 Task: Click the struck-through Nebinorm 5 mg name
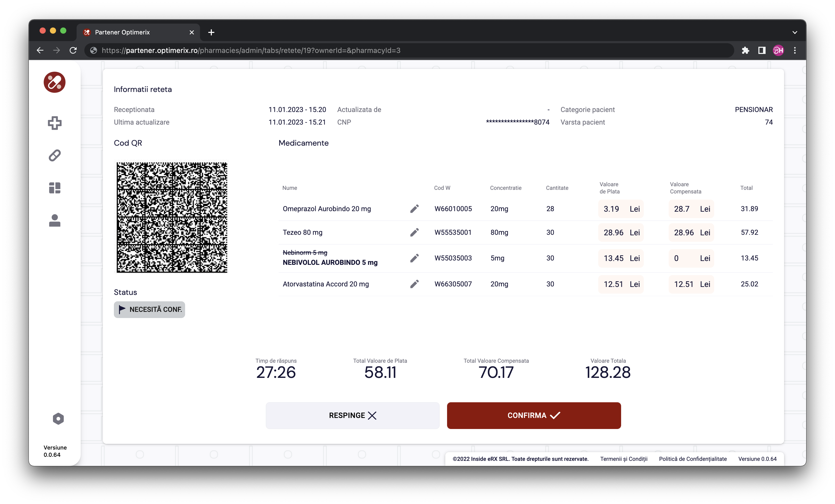(x=305, y=252)
